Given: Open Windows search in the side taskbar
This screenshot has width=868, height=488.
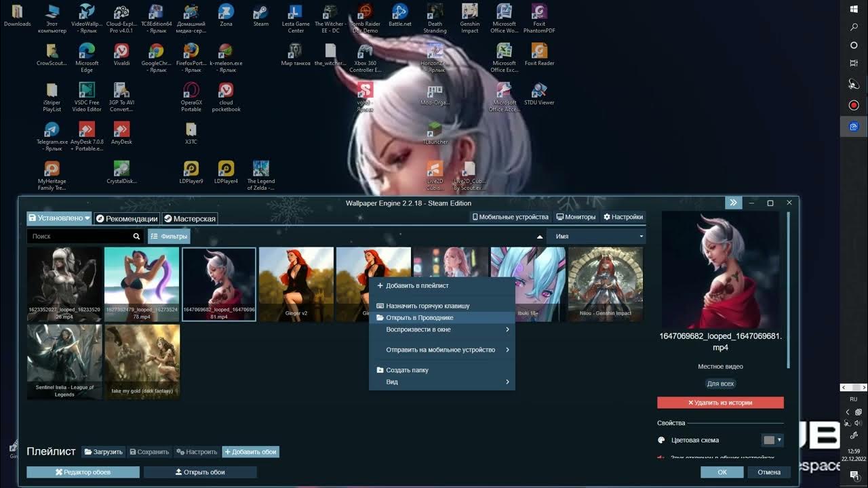Looking at the screenshot, I should pos(854,27).
